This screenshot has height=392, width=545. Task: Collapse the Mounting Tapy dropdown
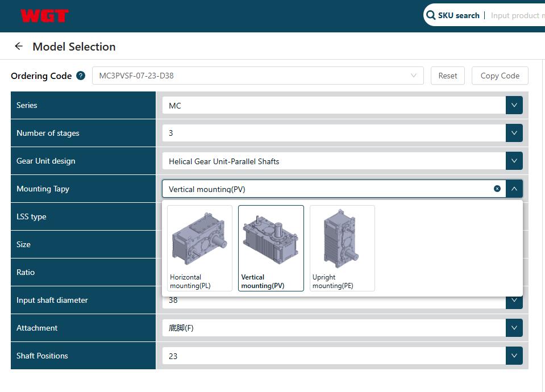514,189
